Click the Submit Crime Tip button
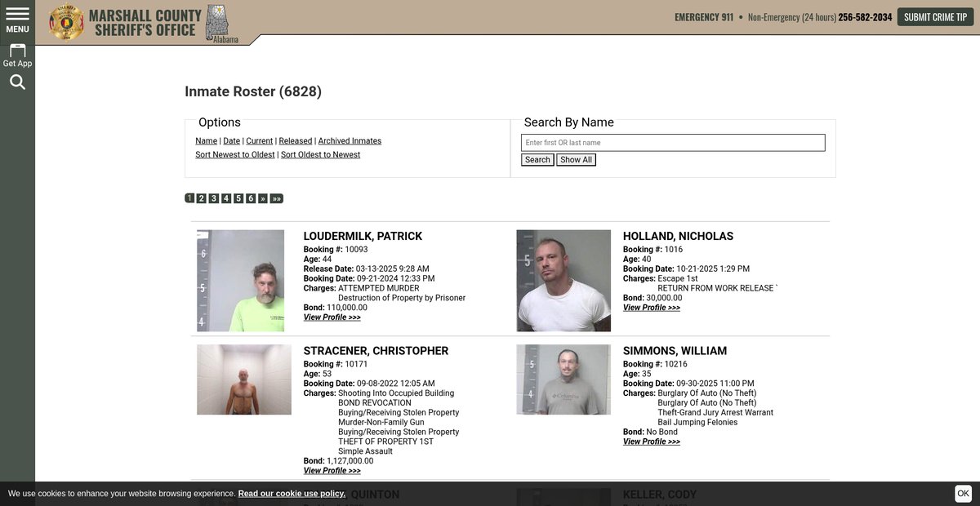The width and height of the screenshot is (980, 506). (935, 17)
